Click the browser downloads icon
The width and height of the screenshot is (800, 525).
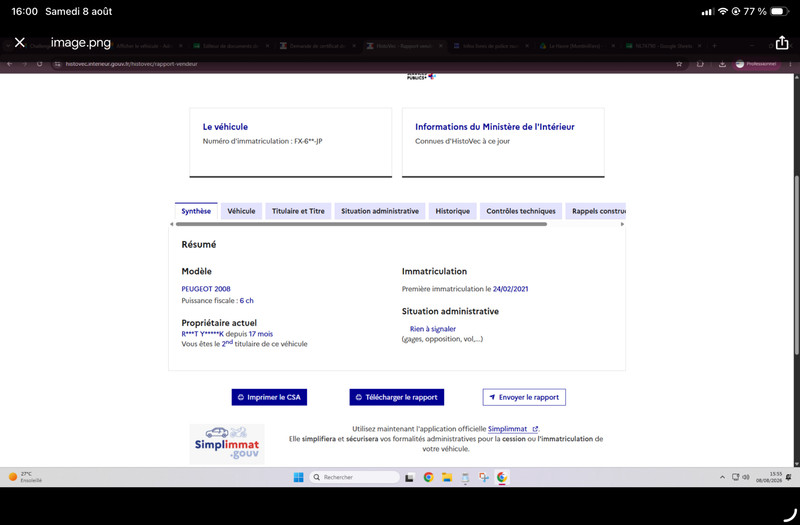point(722,64)
